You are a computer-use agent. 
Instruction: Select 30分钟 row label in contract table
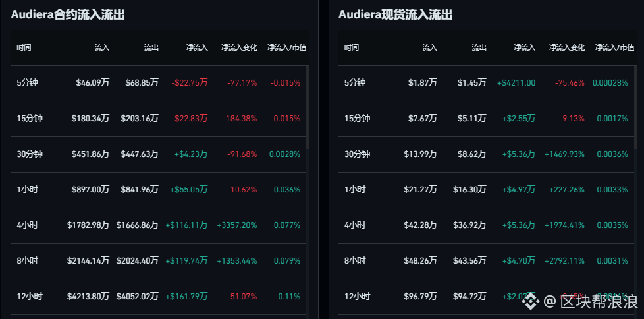coord(30,154)
